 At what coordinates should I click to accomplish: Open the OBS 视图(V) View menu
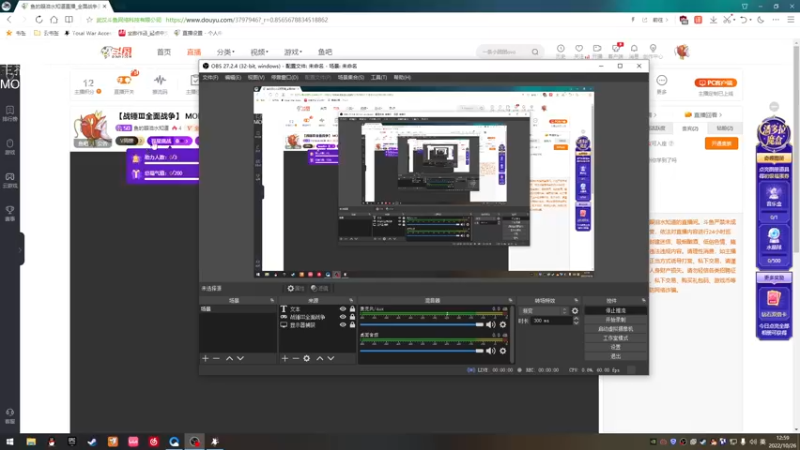[256, 78]
